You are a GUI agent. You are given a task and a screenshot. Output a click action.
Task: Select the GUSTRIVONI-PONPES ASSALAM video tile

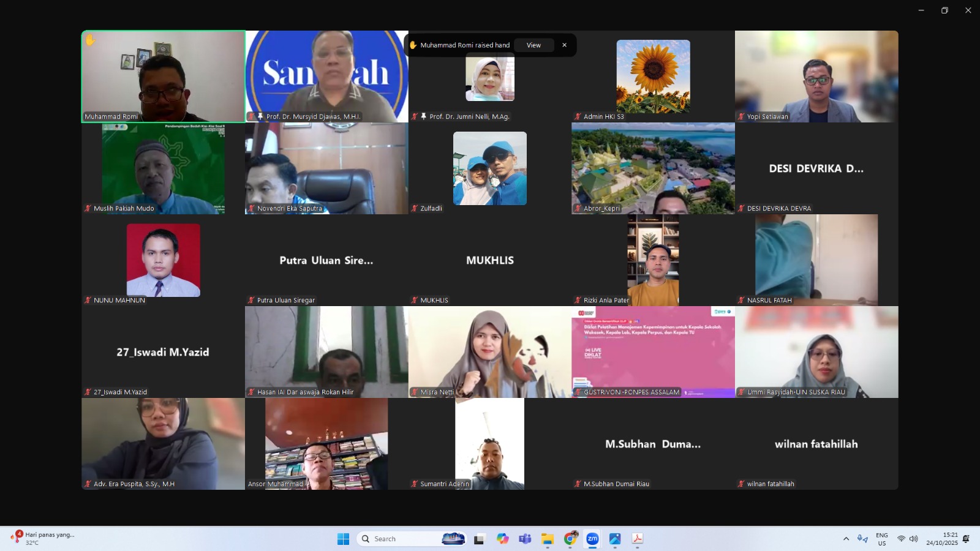point(653,352)
